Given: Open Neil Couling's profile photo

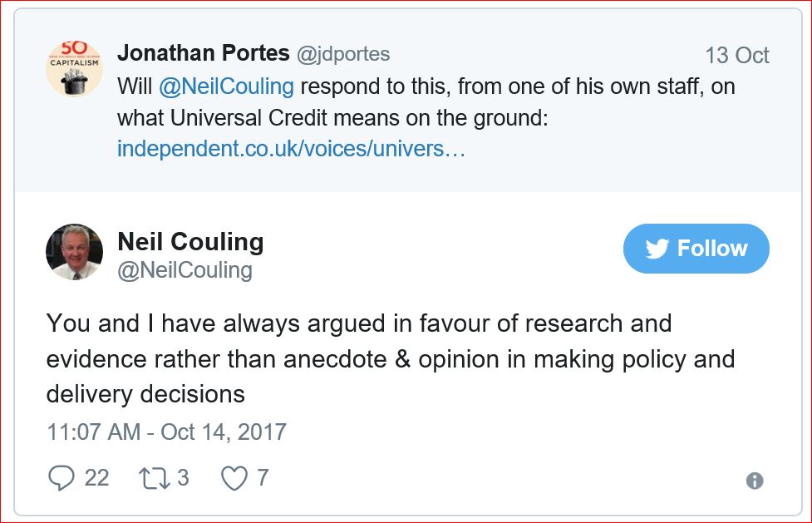Looking at the screenshot, I should click(x=74, y=251).
